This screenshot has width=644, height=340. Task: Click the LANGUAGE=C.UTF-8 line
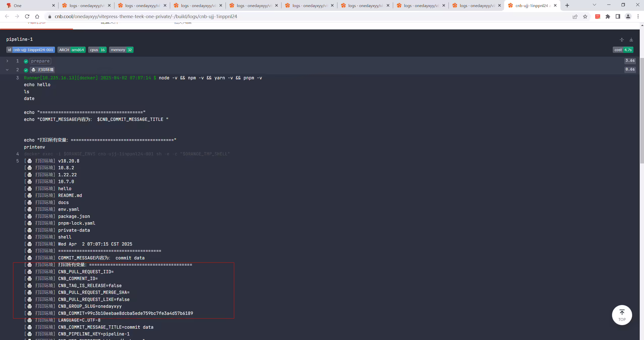click(x=79, y=320)
